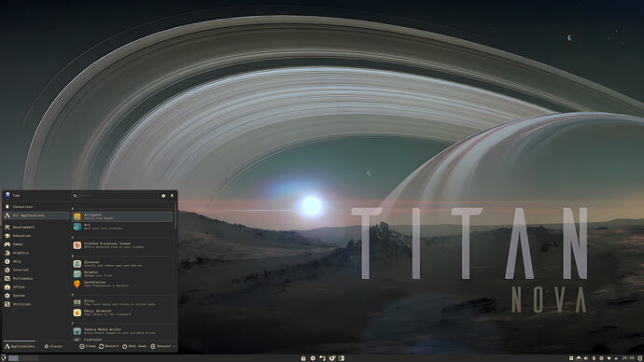The image size is (644, 362).
Task: Click the clock in the panel
Action: 628,358
